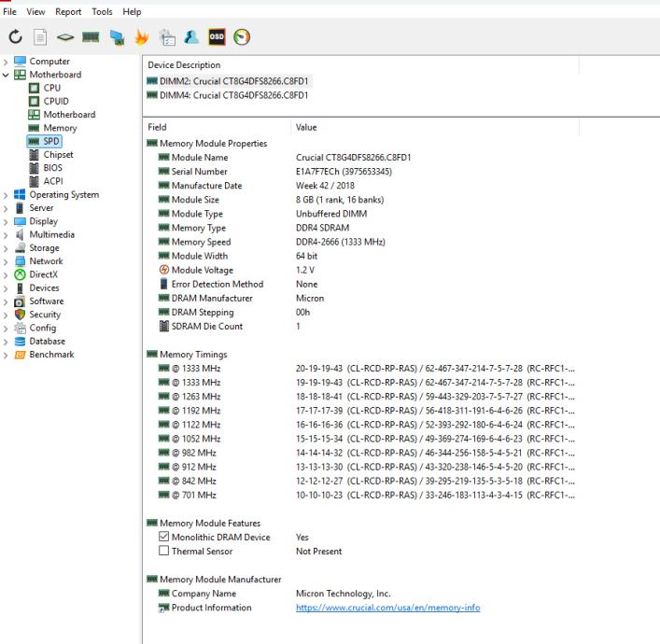
Task: Click the Field column header
Action: pyautogui.click(x=159, y=125)
